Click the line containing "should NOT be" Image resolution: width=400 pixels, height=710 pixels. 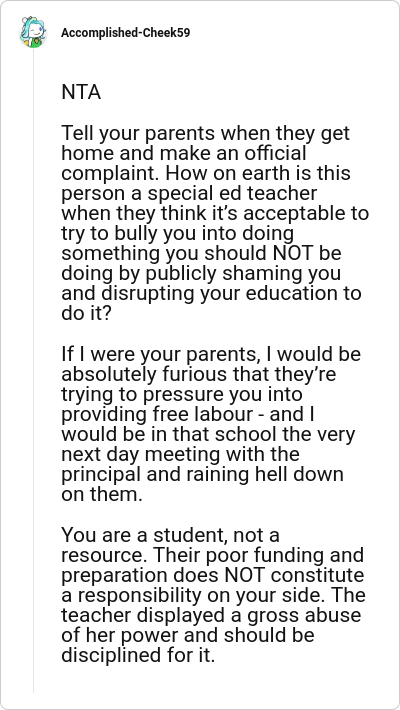pyautogui.click(x=201, y=254)
